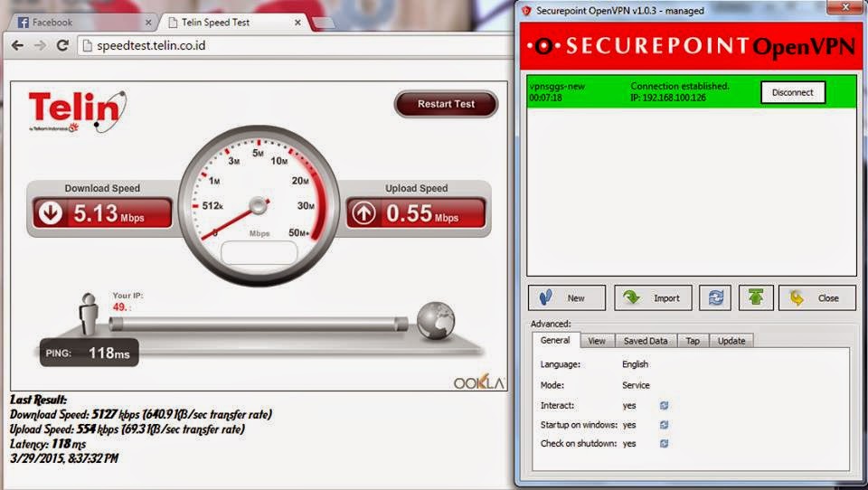Click the refresh icon button beside Import
Image resolution: width=868 pixels, height=490 pixels.
pos(715,297)
